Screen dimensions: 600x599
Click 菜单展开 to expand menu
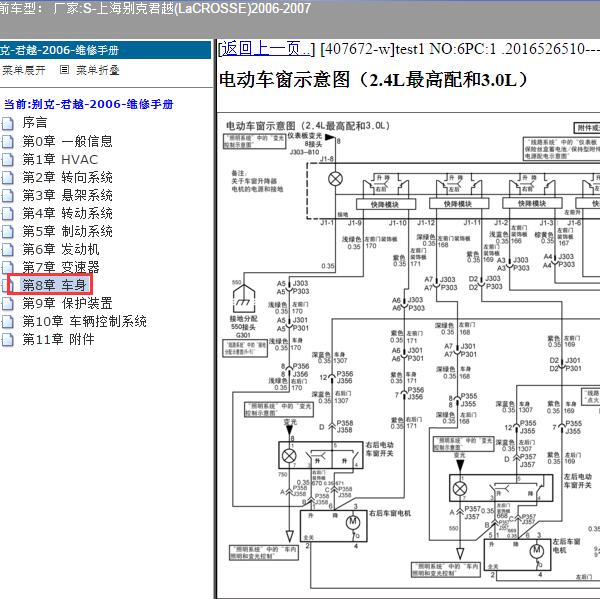[24, 70]
